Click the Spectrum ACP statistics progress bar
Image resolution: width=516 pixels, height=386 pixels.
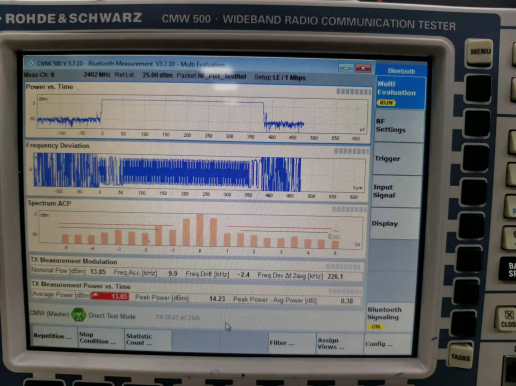[x=349, y=209]
